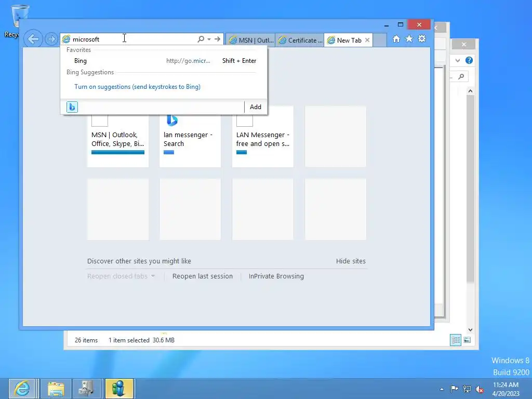Click the Hide sites link
The height and width of the screenshot is (399, 532).
click(x=351, y=261)
